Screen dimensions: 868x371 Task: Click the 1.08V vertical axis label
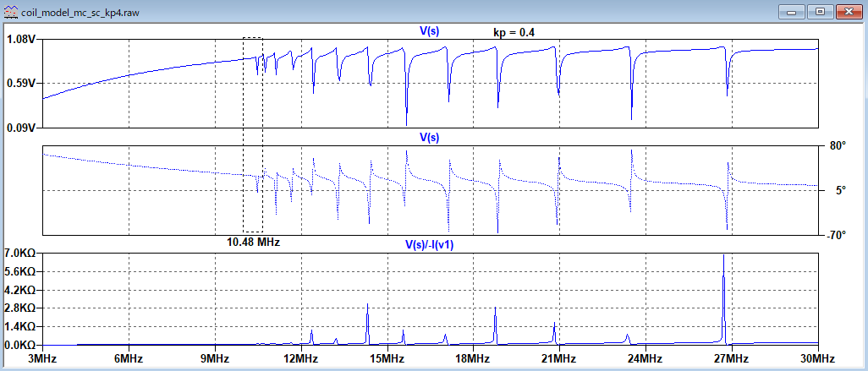pos(20,40)
